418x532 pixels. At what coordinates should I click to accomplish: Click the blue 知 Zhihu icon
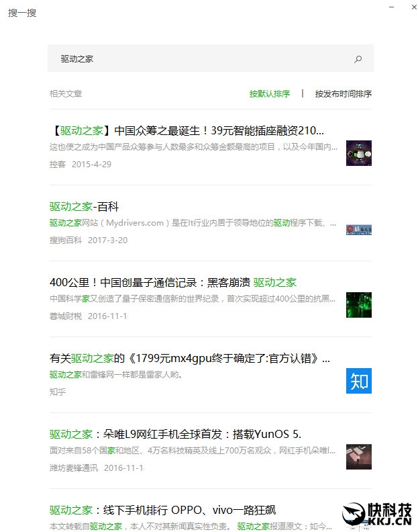click(358, 381)
